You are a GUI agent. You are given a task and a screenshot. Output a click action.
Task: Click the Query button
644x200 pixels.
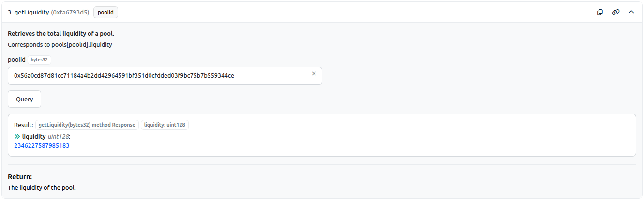[25, 99]
